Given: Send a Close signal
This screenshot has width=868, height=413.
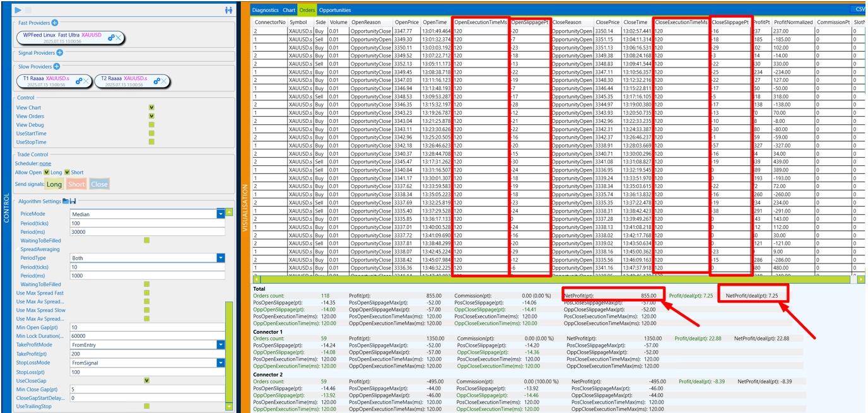Looking at the screenshot, I should pyautogui.click(x=99, y=184).
